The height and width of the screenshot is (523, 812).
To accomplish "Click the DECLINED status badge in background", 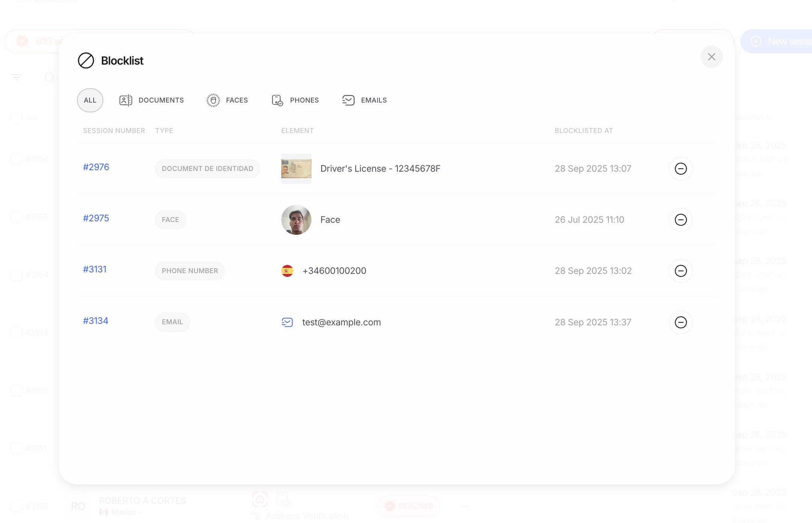I will coord(409,506).
